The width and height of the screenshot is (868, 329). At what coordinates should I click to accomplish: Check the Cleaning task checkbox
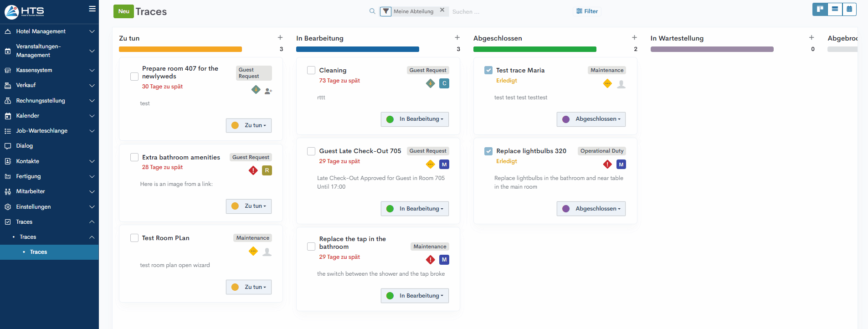coord(311,70)
